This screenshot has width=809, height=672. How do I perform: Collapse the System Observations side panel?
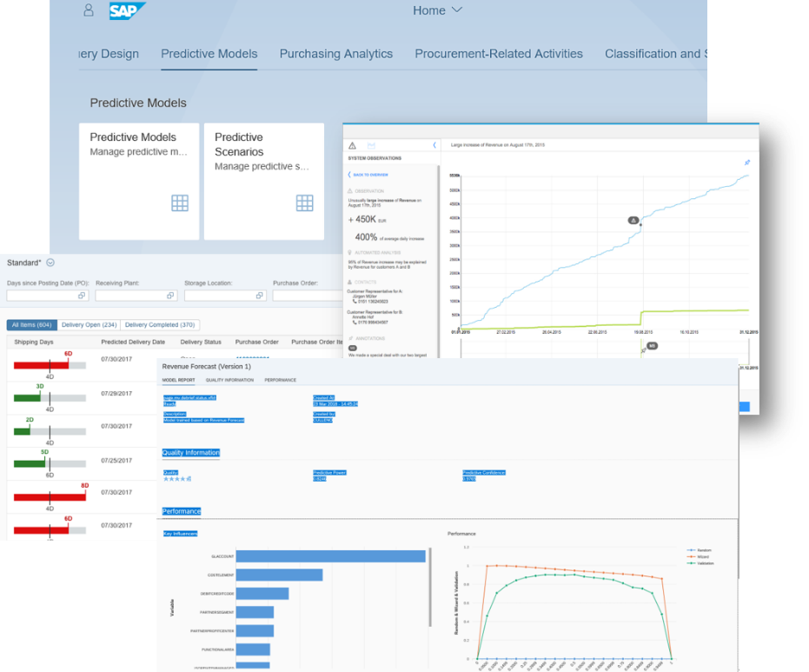point(434,145)
